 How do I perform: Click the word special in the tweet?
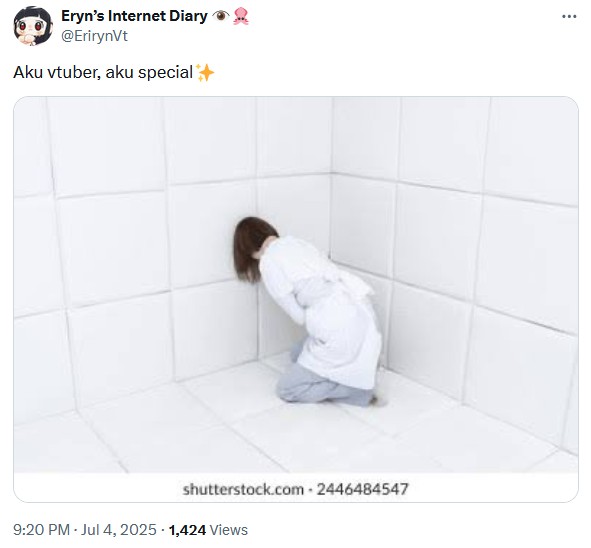[x=165, y=72]
